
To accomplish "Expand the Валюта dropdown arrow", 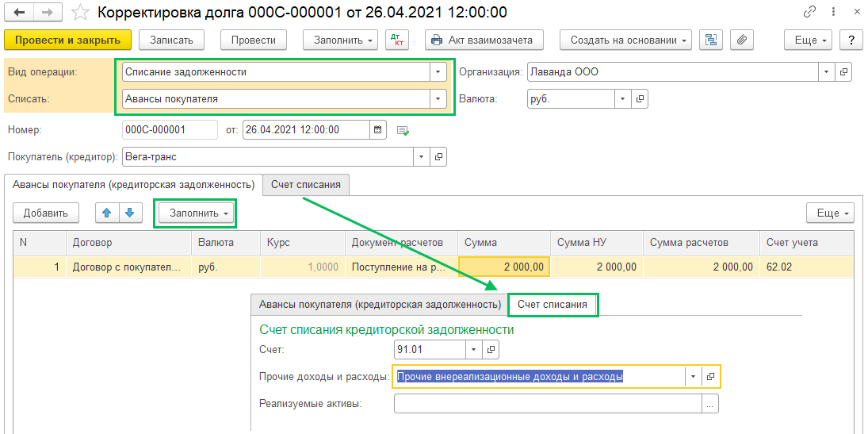I will tap(623, 99).
